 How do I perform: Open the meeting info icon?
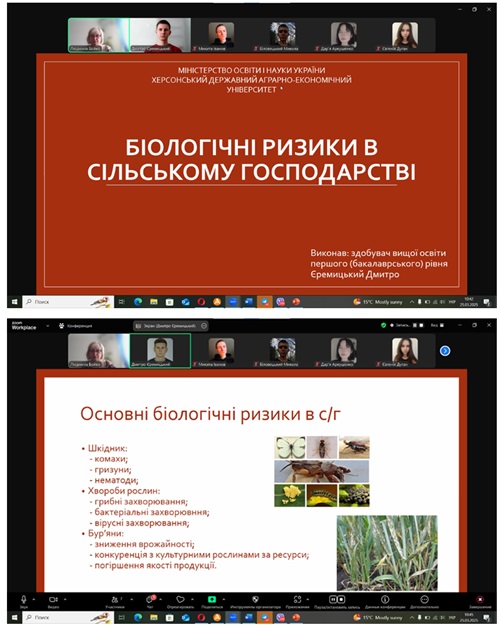click(x=385, y=599)
